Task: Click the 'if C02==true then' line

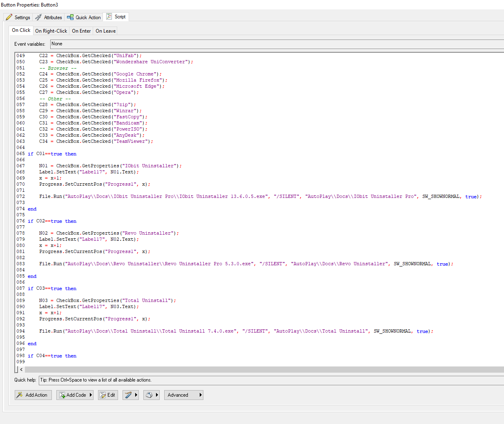Action: pyautogui.click(x=52, y=221)
